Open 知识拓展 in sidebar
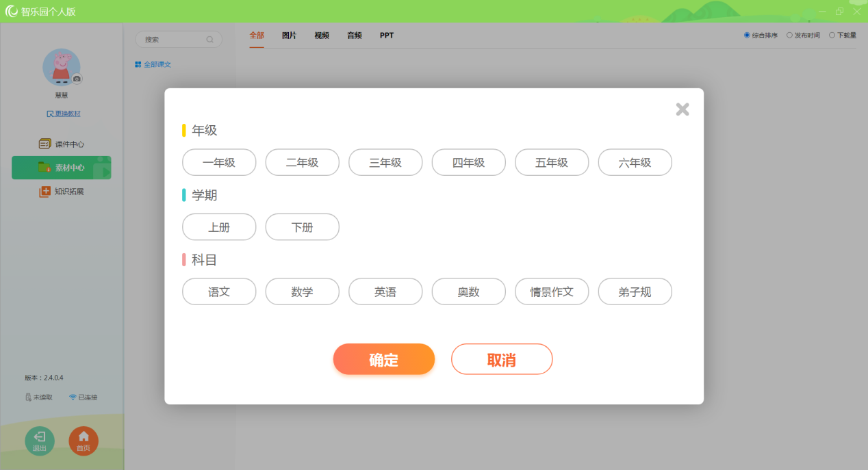This screenshot has width=868, height=470. (62, 192)
